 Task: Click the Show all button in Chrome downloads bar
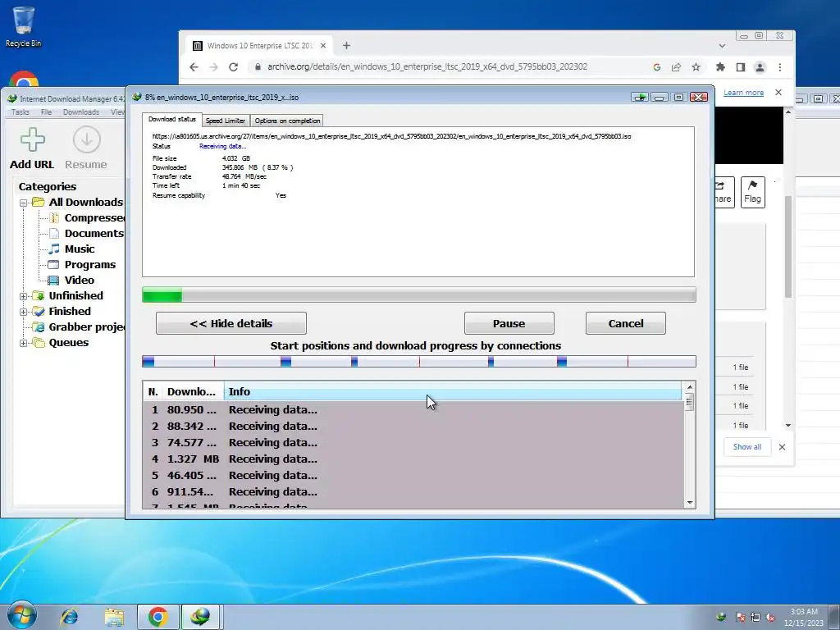tap(747, 447)
